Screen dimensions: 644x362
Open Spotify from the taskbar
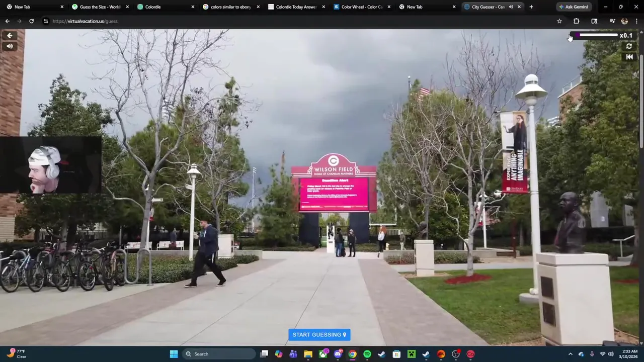pyautogui.click(x=367, y=354)
